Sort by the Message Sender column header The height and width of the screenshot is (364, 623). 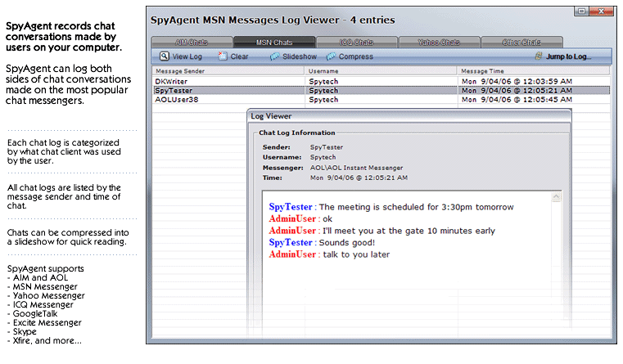coord(228,71)
